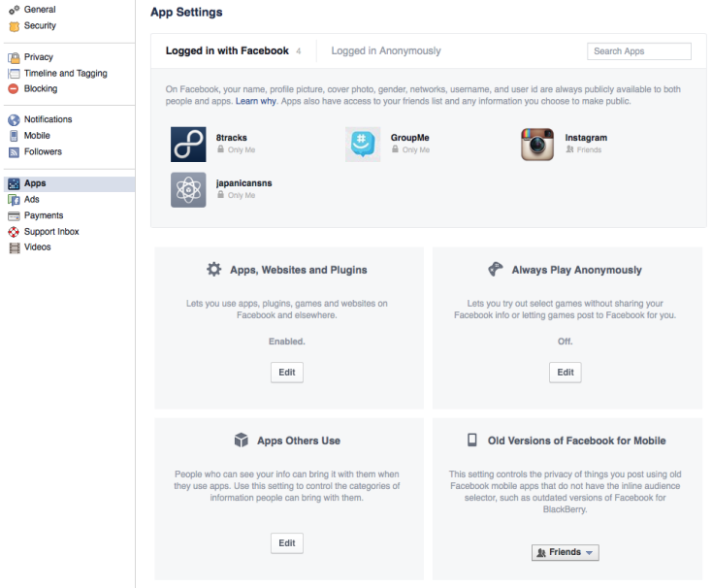Switch to Logged in Anonymously tab
This screenshot has height=588, width=712.
[385, 51]
